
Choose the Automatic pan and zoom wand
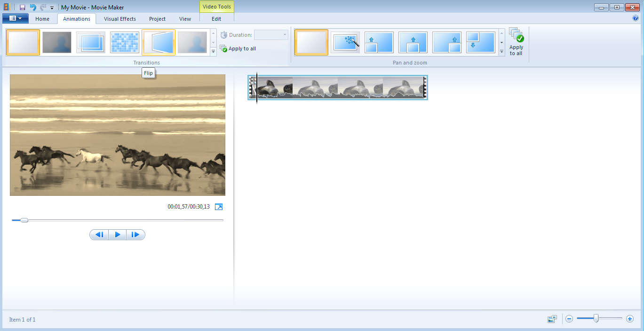[345, 42]
